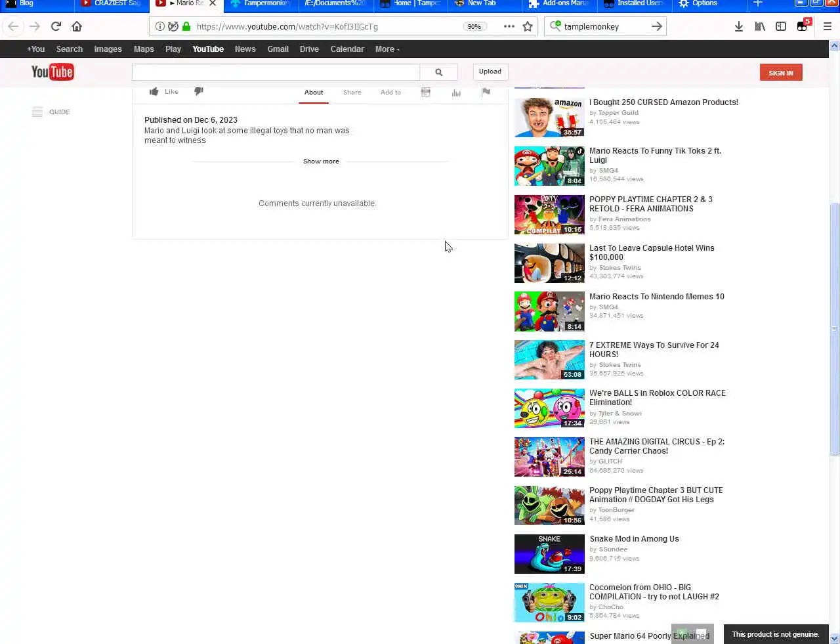The width and height of the screenshot is (840, 644).
Task: Report the video with flag icon
Action: click(x=486, y=93)
